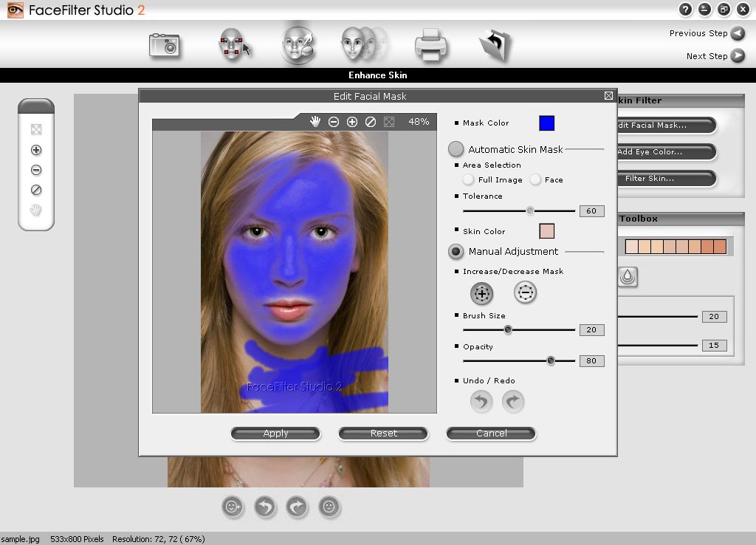Go to Previous Step arrow
The width and height of the screenshot is (756, 545).
pos(738,33)
